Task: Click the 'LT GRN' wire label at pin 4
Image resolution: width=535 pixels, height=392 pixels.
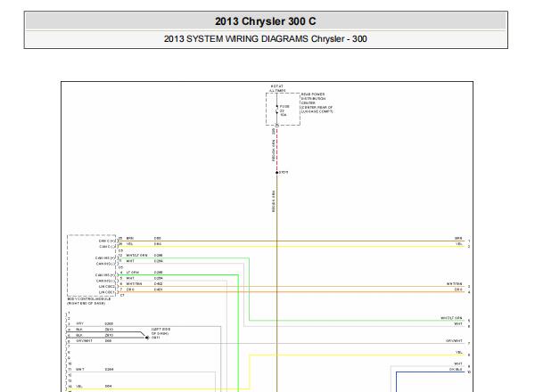Action: (x=132, y=273)
